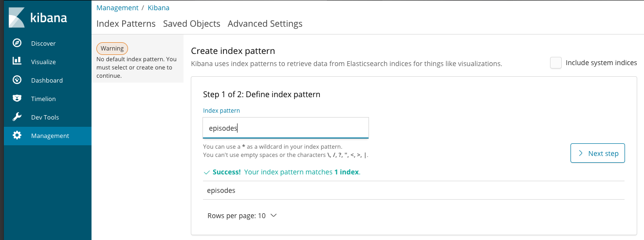Click the Visualize bar chart icon
This screenshot has width=644, height=240.
17,62
